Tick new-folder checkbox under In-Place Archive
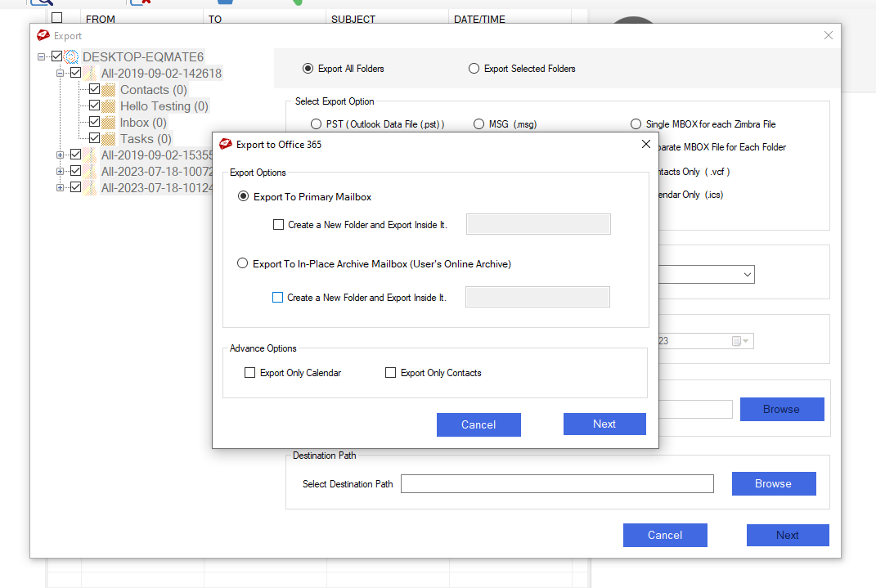Image resolution: width=876 pixels, height=588 pixels. click(277, 297)
